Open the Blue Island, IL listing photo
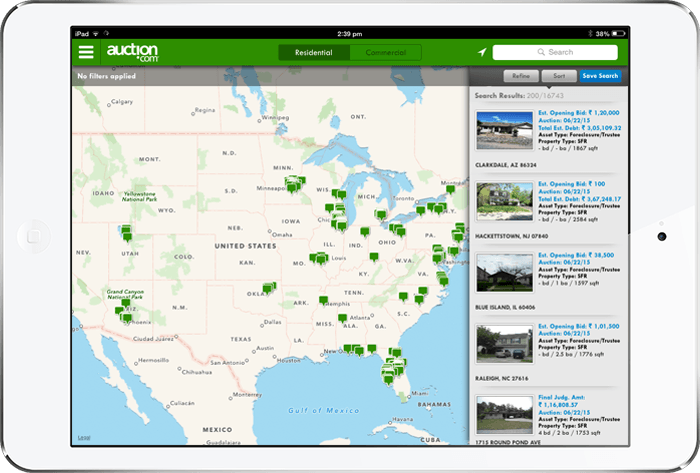The width and height of the screenshot is (700, 473). tap(505, 270)
